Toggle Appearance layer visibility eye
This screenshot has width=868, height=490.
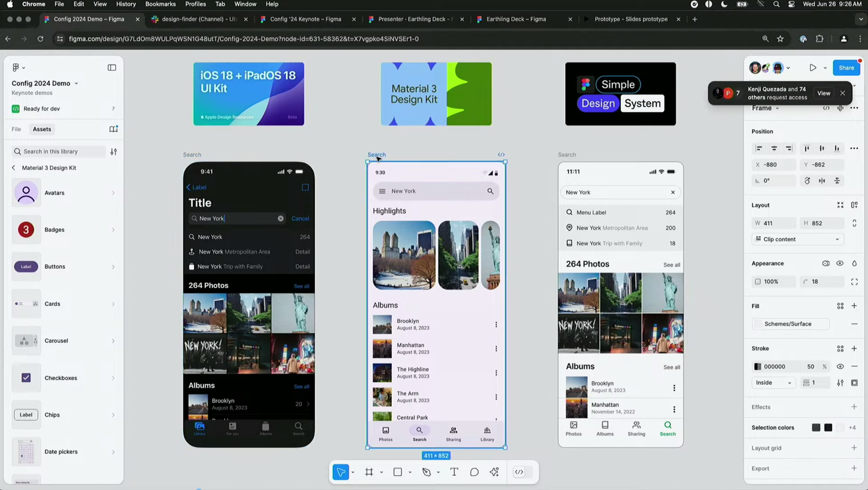(x=840, y=264)
